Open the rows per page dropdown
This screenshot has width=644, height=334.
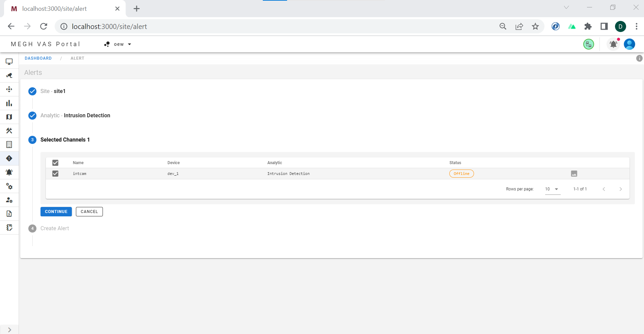click(x=552, y=189)
